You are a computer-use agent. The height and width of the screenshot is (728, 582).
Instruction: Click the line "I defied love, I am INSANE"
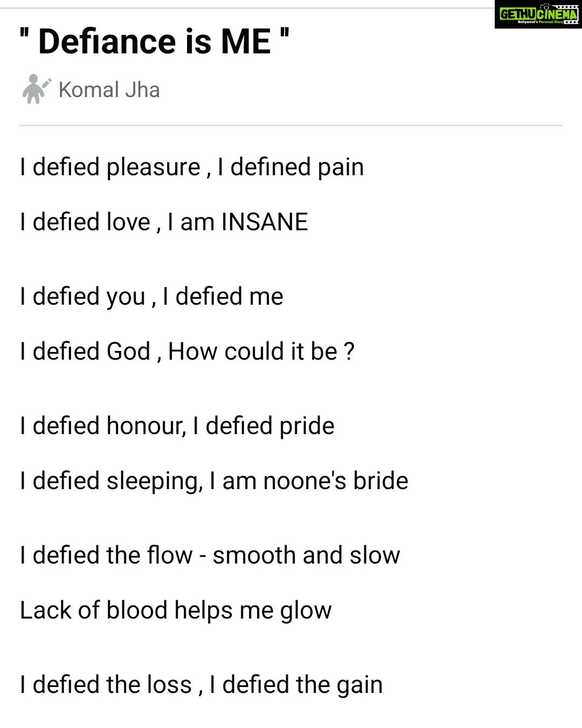164,222
